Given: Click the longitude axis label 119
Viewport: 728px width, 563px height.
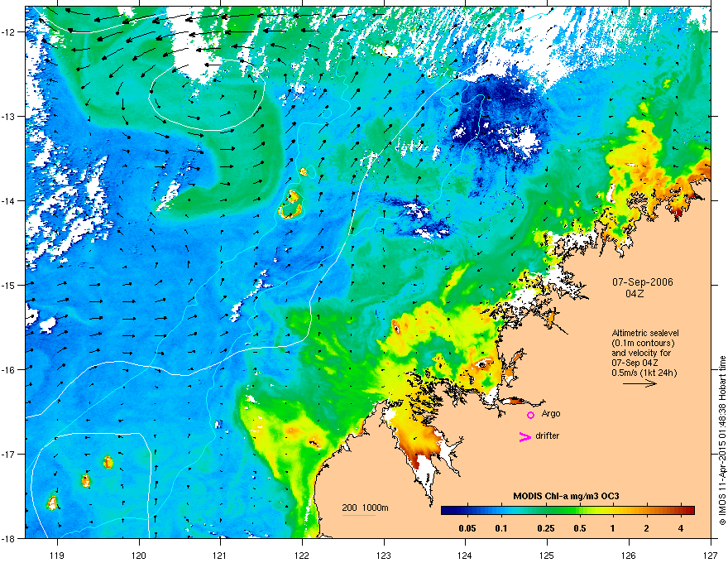Looking at the screenshot, I should pos(57,555).
